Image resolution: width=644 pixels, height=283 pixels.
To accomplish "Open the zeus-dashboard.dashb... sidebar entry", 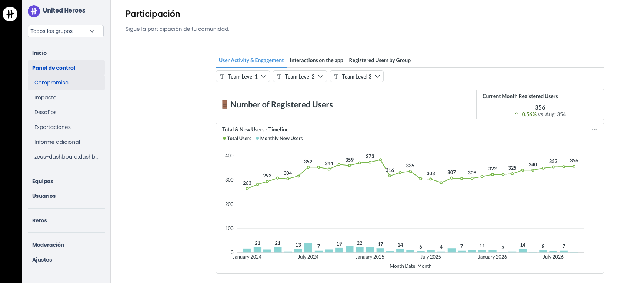I will point(66,157).
